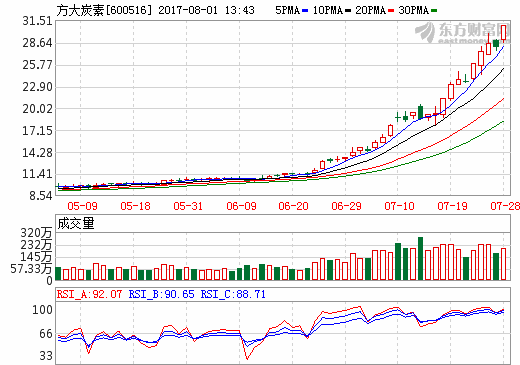Viewport: 520px width, 365px height.
Task: Click the stock title 方大炭素[600516]
Action: 104,10
